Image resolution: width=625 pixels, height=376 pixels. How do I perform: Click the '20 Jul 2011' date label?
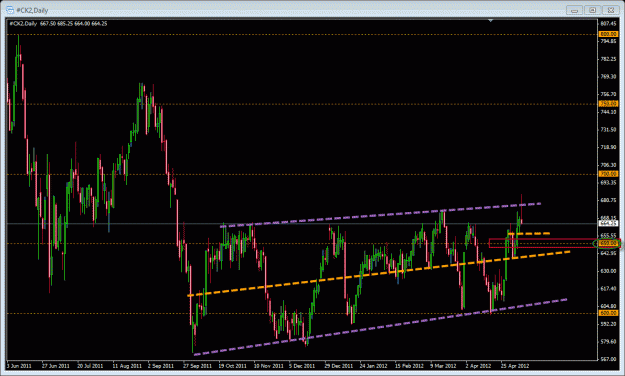click(x=90, y=366)
